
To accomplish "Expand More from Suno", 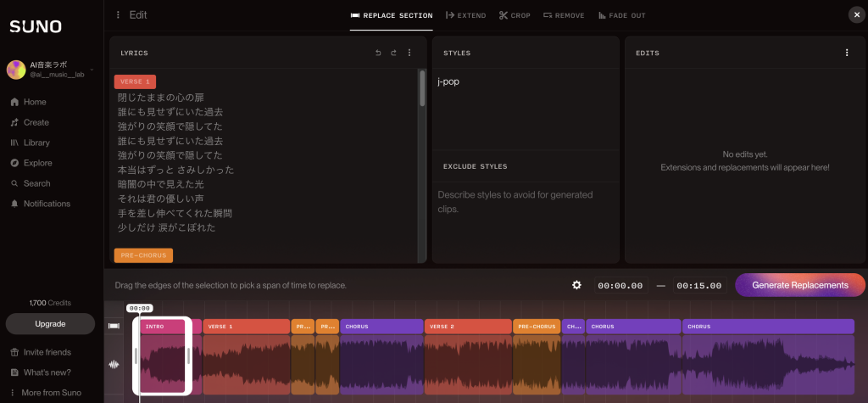I will pos(51,393).
